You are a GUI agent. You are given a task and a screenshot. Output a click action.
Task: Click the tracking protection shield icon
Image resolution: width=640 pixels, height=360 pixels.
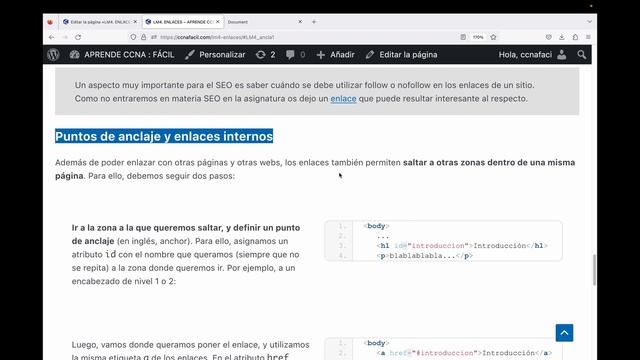click(133, 37)
